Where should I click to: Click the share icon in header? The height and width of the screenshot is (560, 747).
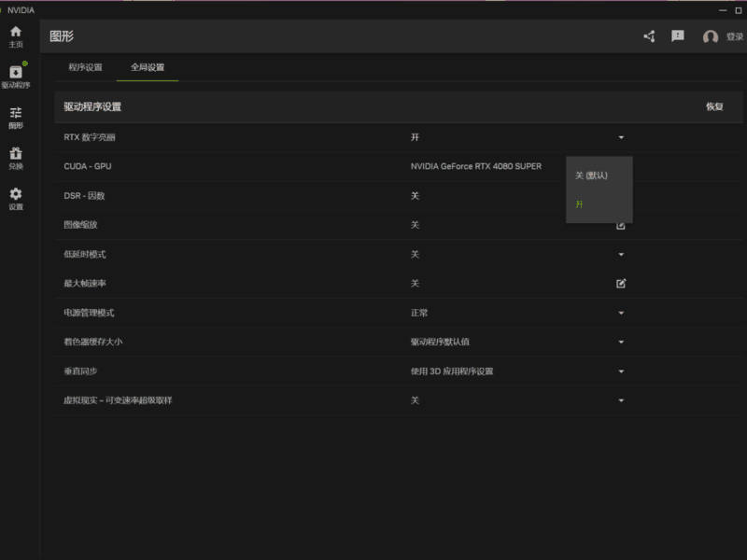[x=649, y=36]
